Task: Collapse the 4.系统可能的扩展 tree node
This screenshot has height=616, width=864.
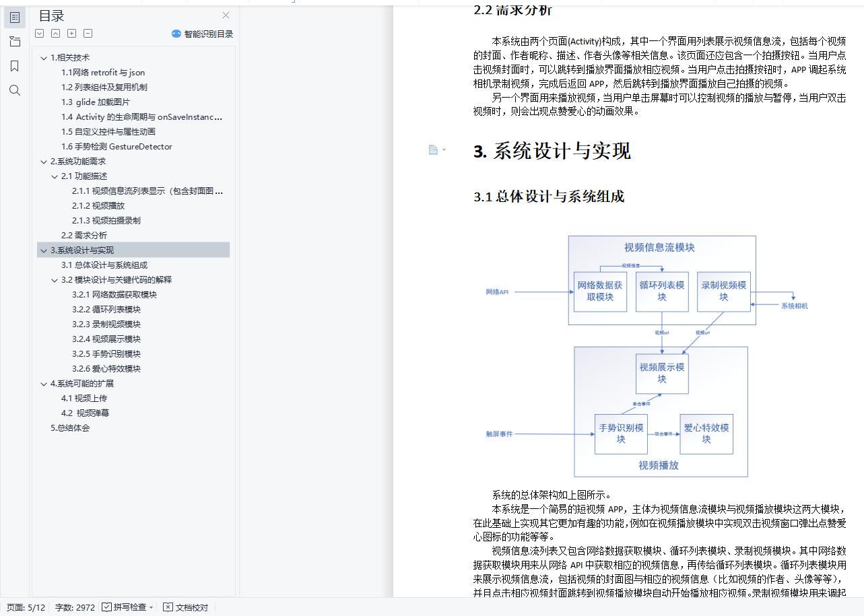Action: [44, 384]
